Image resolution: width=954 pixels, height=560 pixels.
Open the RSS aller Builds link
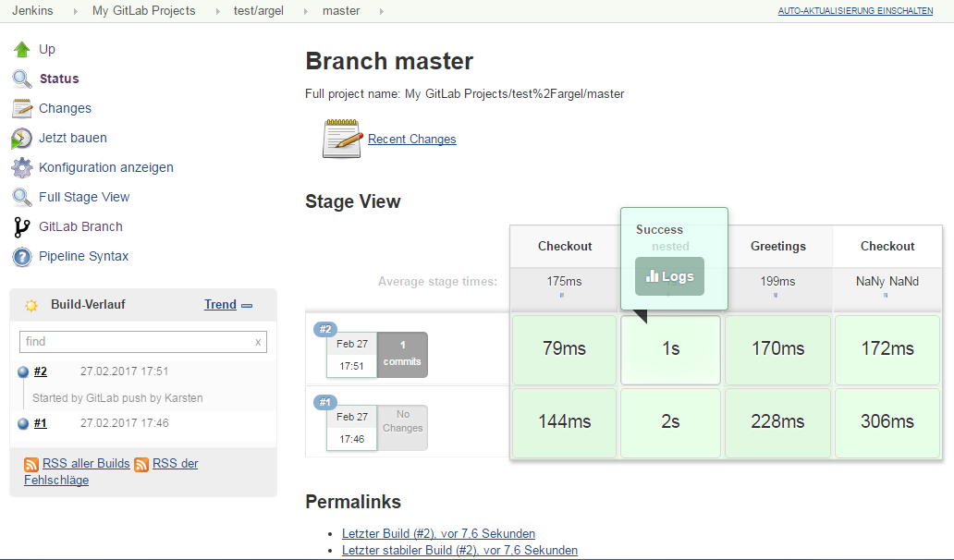pos(86,463)
